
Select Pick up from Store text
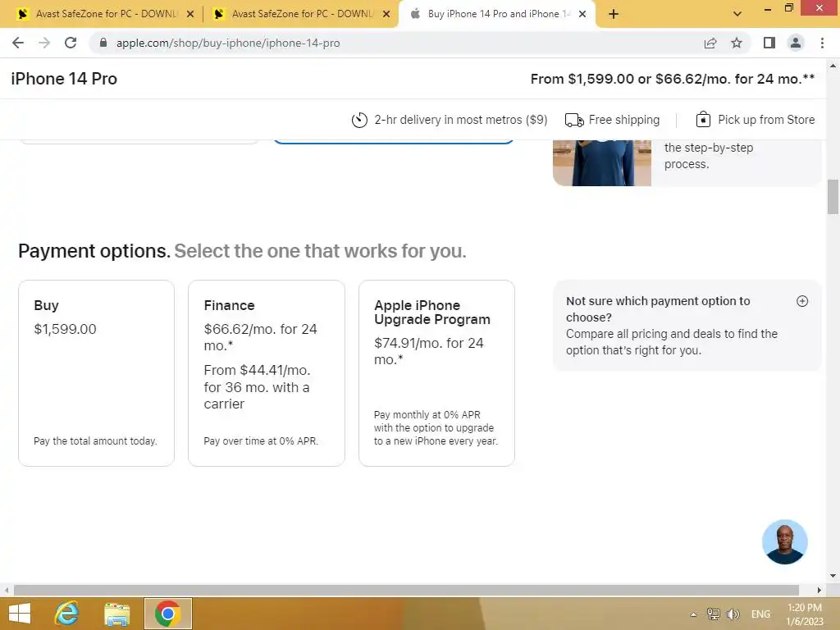click(x=766, y=120)
